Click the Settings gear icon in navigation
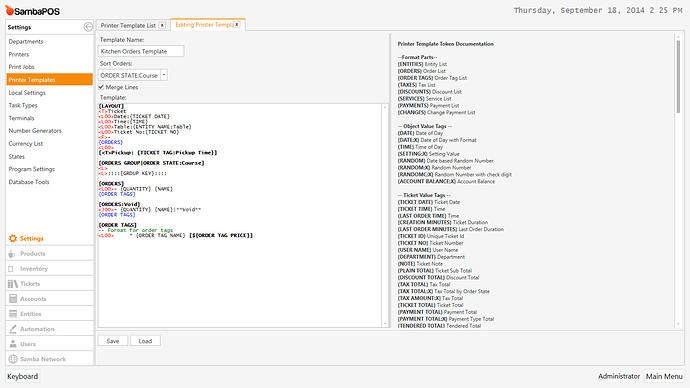The height and width of the screenshot is (388, 690). pos(13,238)
